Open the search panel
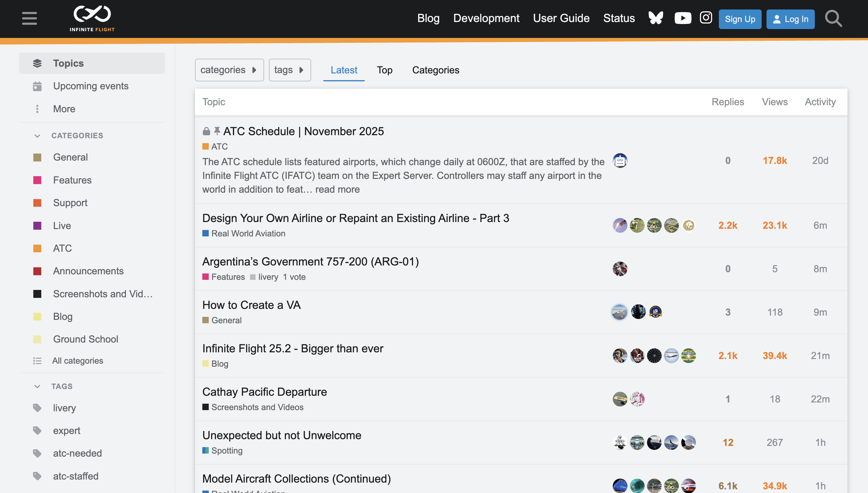The image size is (868, 493). 833,19
